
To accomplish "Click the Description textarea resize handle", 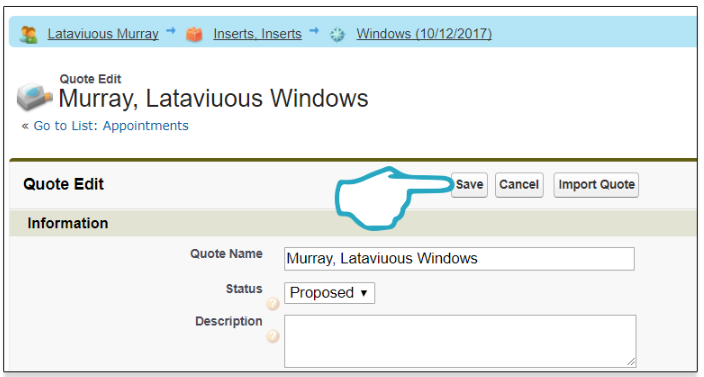I will tap(631, 362).
